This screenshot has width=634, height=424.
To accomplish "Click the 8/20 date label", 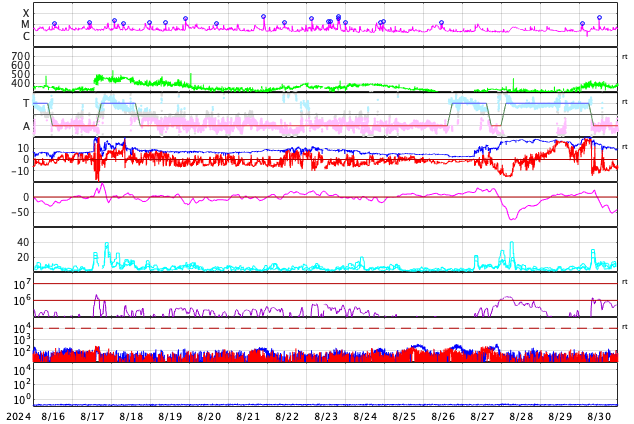I will (209, 416).
